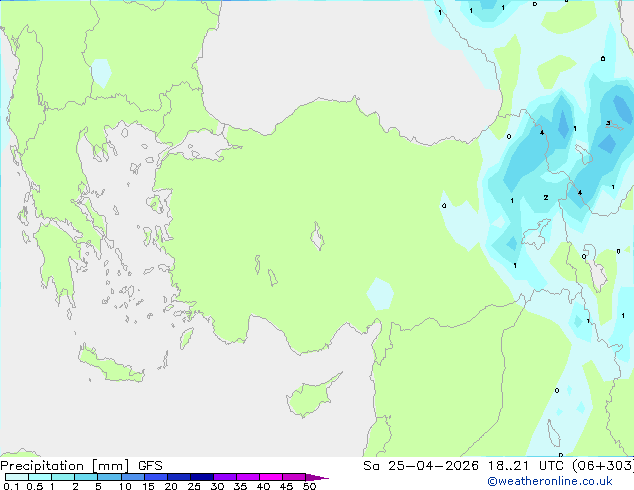Image resolution: width=634 pixels, height=490 pixels.
Task: Click the 1–2 mm legend color swatch
Action: click(63, 477)
